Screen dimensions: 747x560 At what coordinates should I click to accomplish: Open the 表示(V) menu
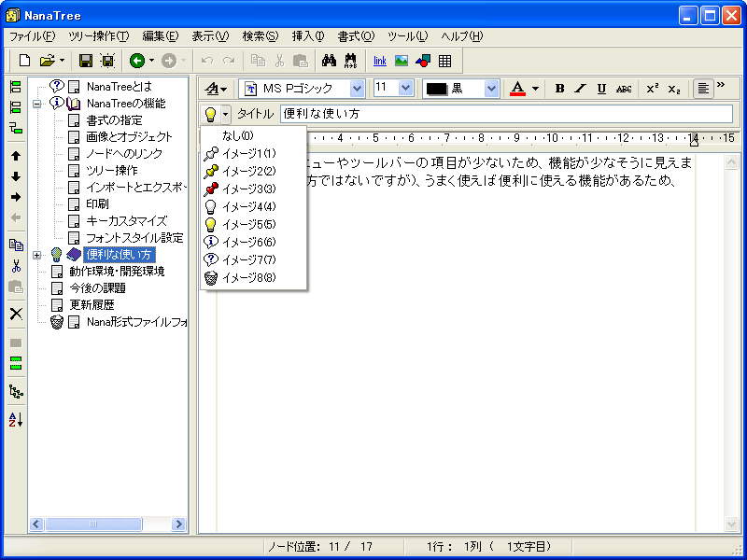pyautogui.click(x=210, y=36)
